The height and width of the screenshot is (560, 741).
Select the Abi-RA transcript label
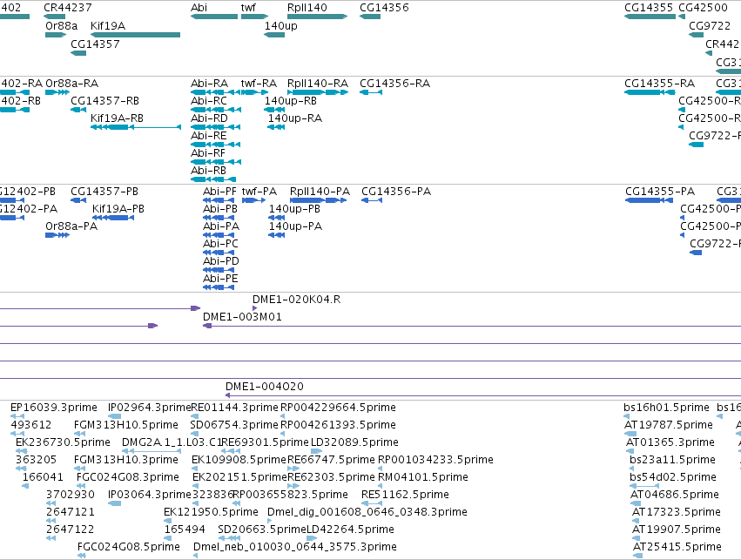pyautogui.click(x=209, y=84)
